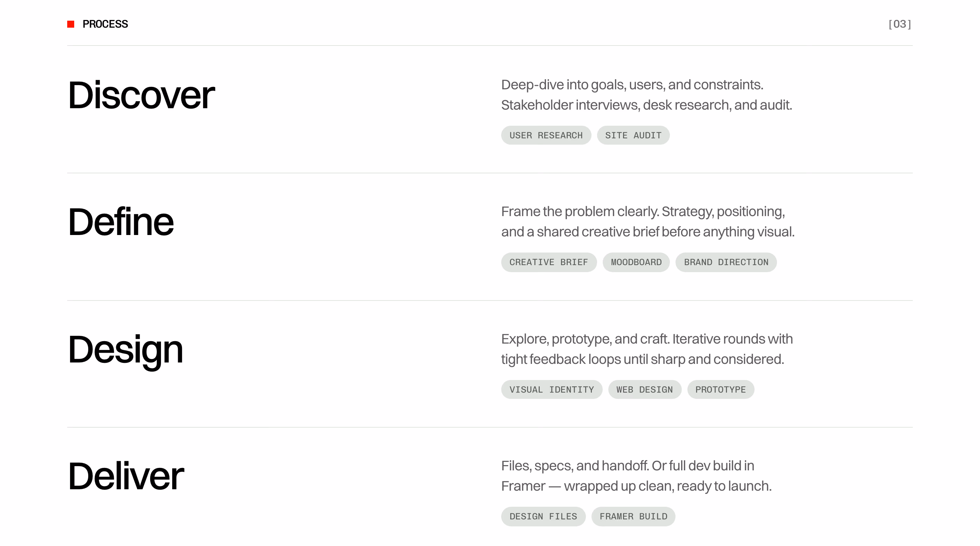This screenshot has width=980, height=546.
Task: Click the Deliver description mentioning Framer
Action: [x=636, y=476]
